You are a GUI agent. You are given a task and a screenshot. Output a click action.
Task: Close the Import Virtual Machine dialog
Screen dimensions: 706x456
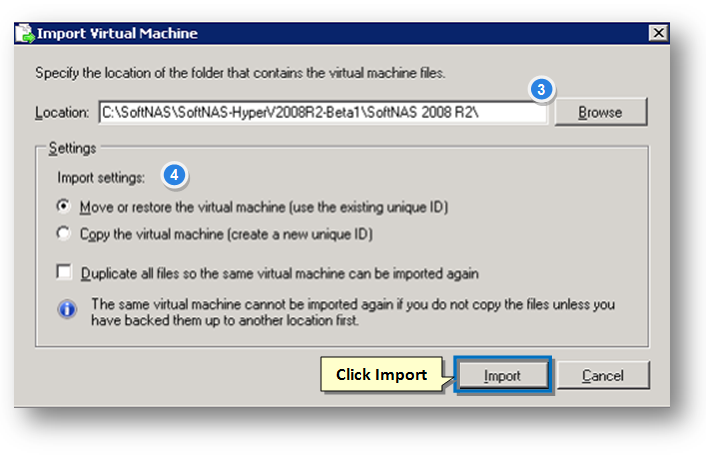[658, 33]
